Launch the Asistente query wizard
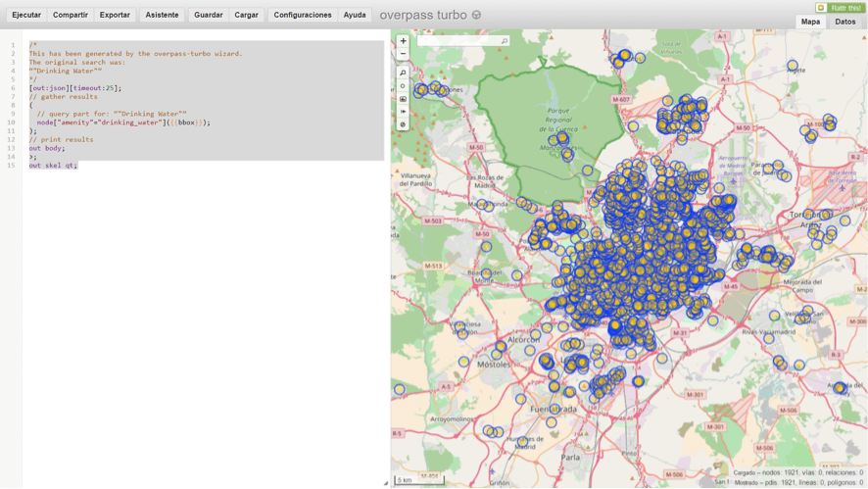868x489 pixels. [x=162, y=15]
